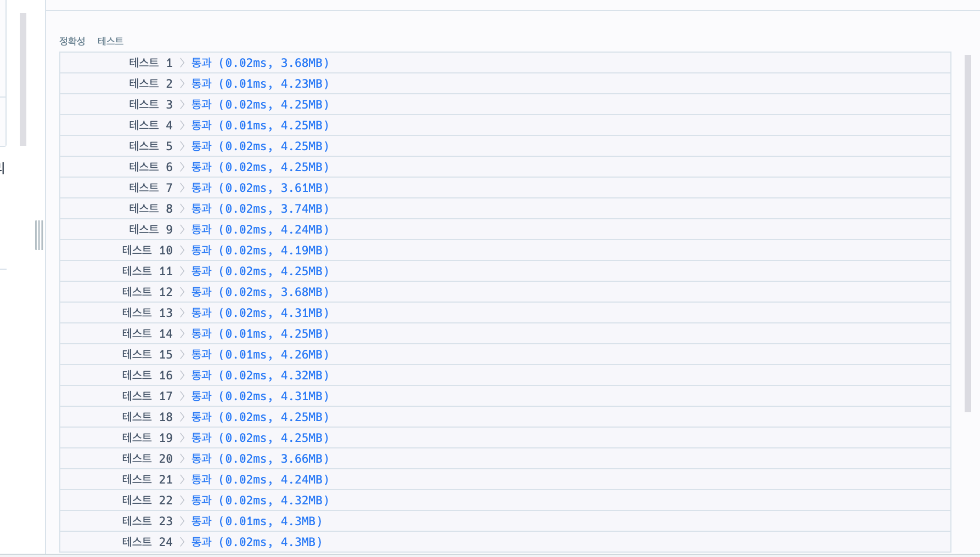This screenshot has width=980, height=557.
Task: Click test 10 result 통과 (0.02ms, 4.19MB)
Action: point(260,251)
